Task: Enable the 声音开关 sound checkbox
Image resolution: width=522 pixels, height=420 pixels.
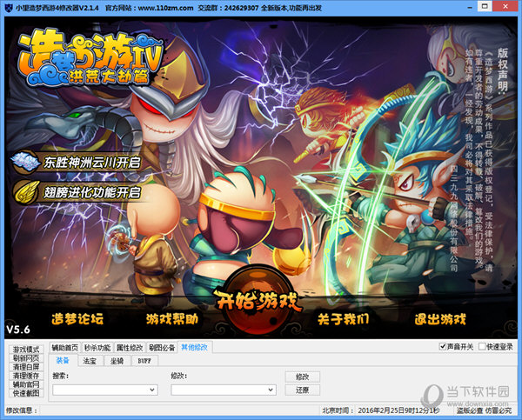Action: point(443,346)
